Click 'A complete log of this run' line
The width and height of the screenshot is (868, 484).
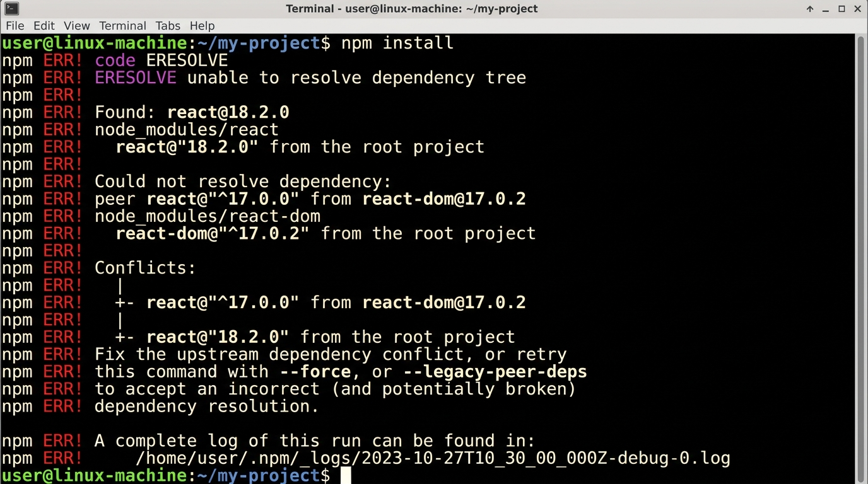(x=315, y=441)
